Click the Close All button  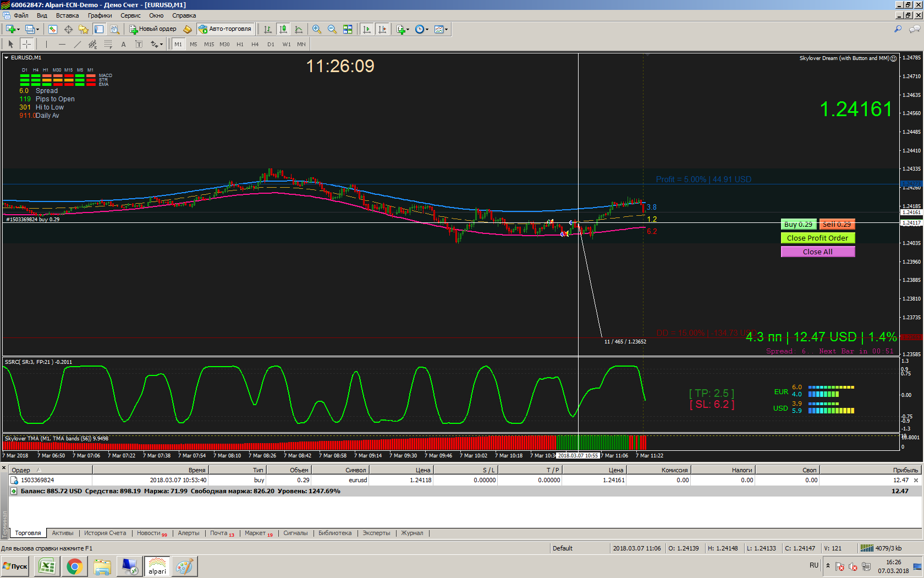(817, 252)
